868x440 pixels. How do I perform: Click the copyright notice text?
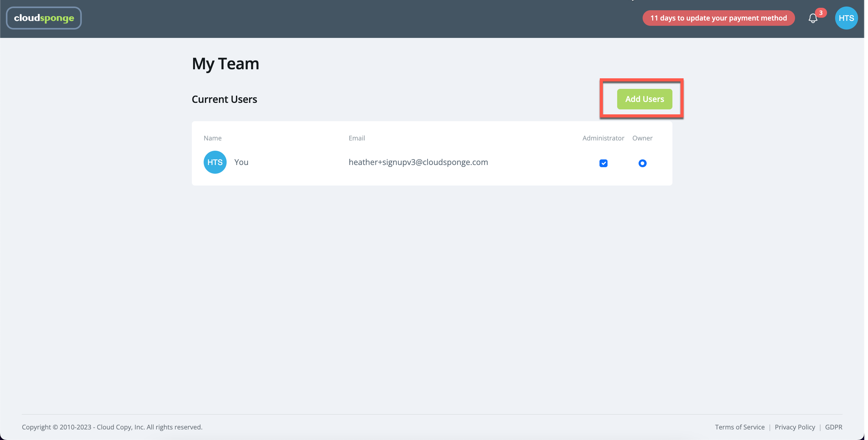(112, 427)
